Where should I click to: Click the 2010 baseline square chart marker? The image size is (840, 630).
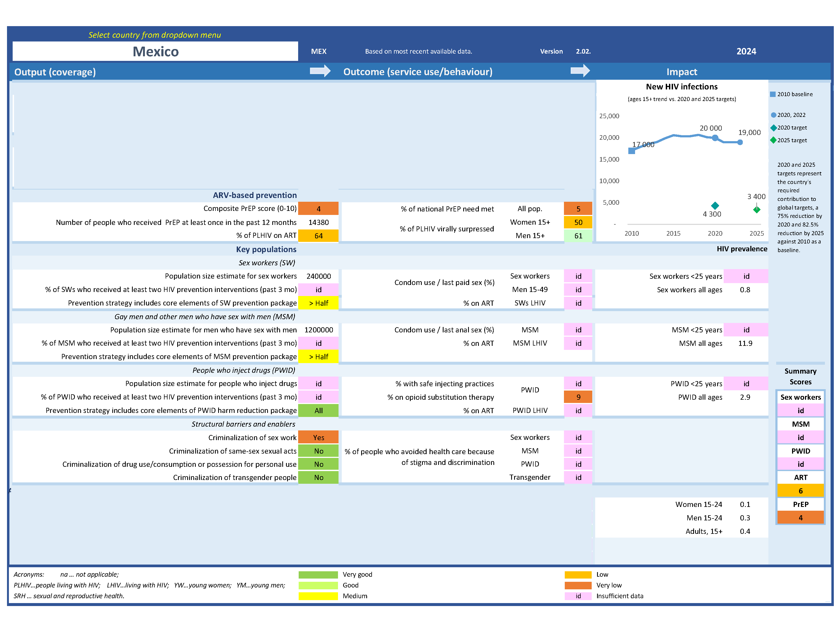point(632,151)
